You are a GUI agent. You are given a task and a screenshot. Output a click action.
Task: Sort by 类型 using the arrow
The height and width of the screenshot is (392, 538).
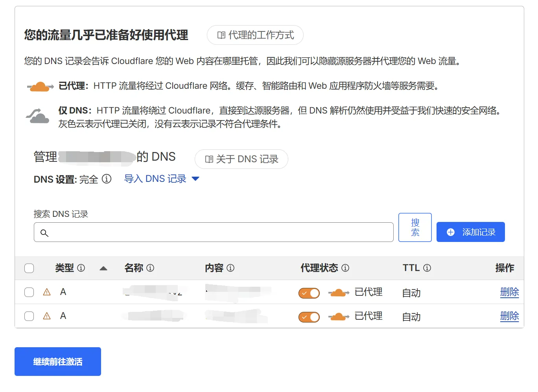103,268
